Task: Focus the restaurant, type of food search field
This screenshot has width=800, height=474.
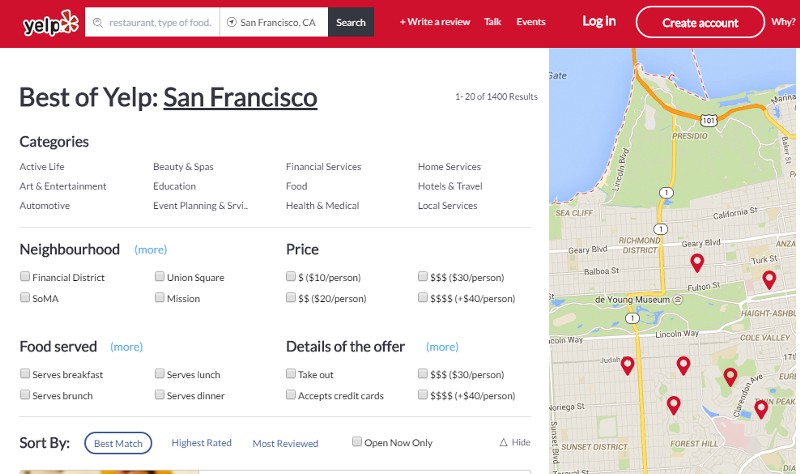Action: tap(152, 22)
